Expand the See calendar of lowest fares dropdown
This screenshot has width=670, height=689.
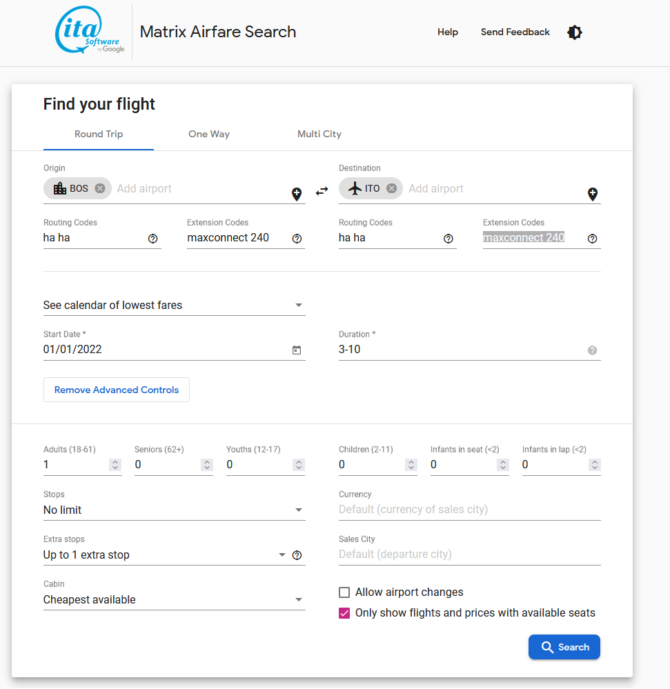point(174,305)
